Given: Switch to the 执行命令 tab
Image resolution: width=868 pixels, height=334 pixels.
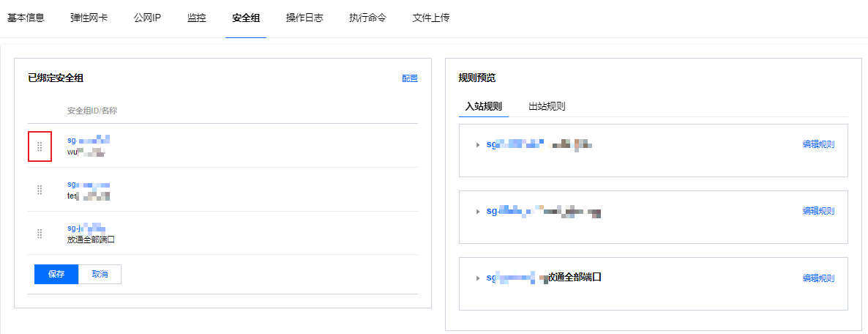Looking at the screenshot, I should (367, 18).
